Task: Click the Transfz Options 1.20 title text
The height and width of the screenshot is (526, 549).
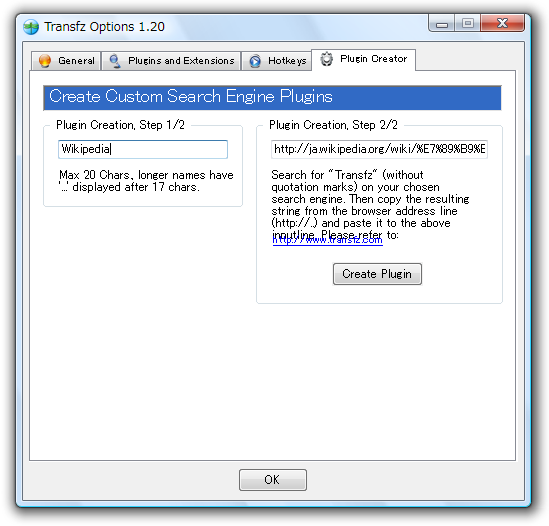Action: (104, 27)
